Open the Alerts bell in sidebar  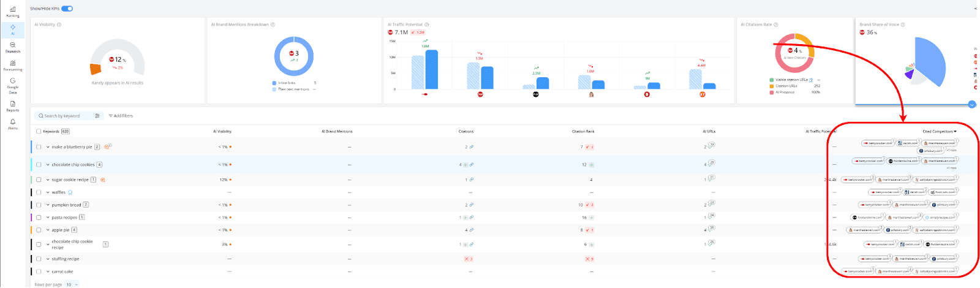(13, 124)
